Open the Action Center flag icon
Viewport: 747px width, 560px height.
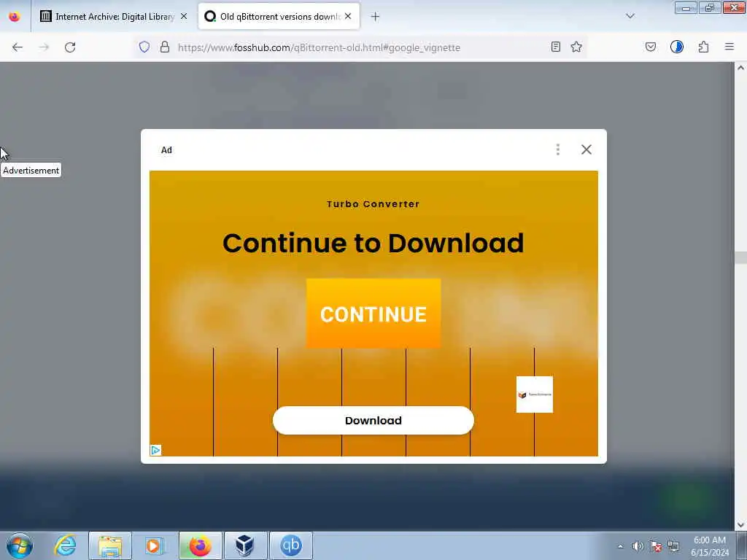(x=656, y=546)
